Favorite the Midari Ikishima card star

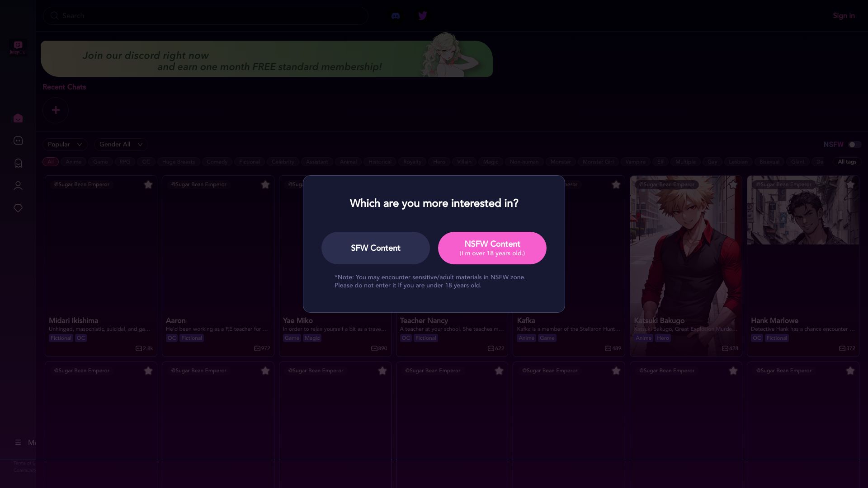pyautogui.click(x=148, y=184)
